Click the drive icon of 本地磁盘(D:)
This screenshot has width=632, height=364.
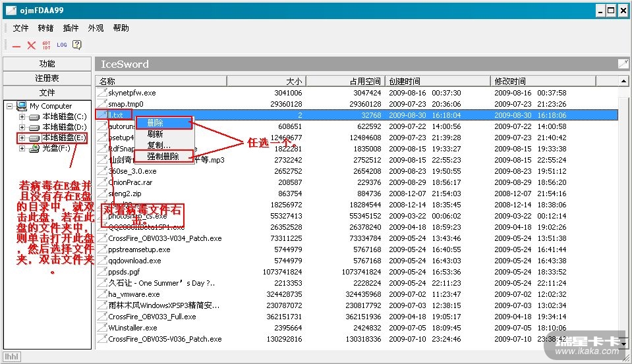point(34,128)
